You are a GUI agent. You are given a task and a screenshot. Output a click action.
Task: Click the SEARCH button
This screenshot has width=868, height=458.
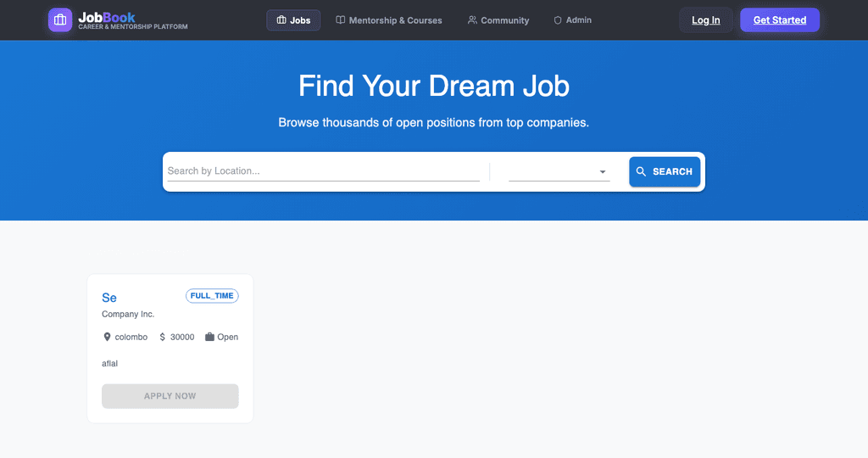click(665, 171)
